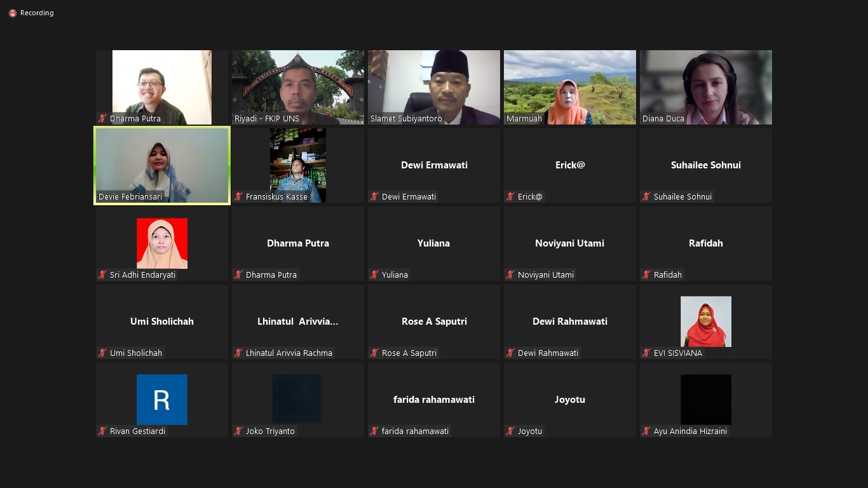The width and height of the screenshot is (868, 488).
Task: Click Slamet Subiyantoro's video feed
Action: click(433, 86)
